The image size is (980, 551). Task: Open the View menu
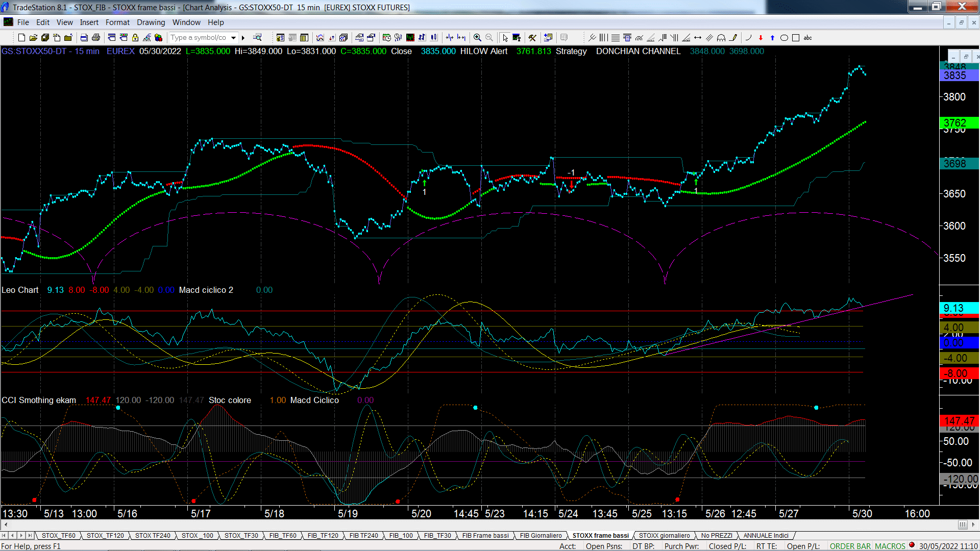click(x=65, y=22)
